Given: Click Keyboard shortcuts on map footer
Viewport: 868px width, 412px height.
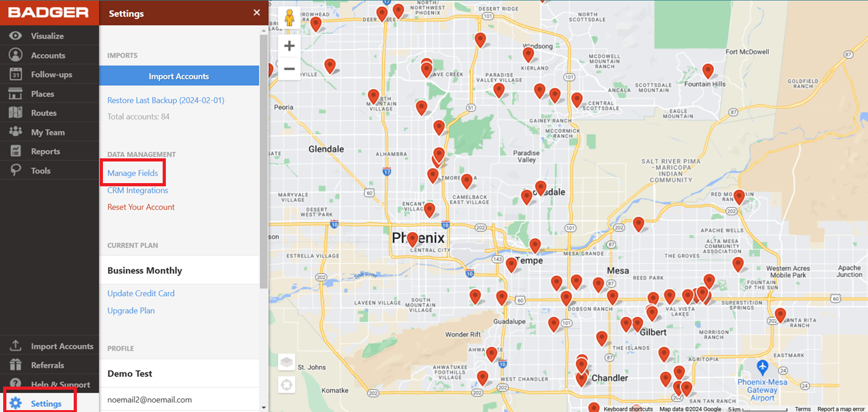Looking at the screenshot, I should click(x=628, y=409).
